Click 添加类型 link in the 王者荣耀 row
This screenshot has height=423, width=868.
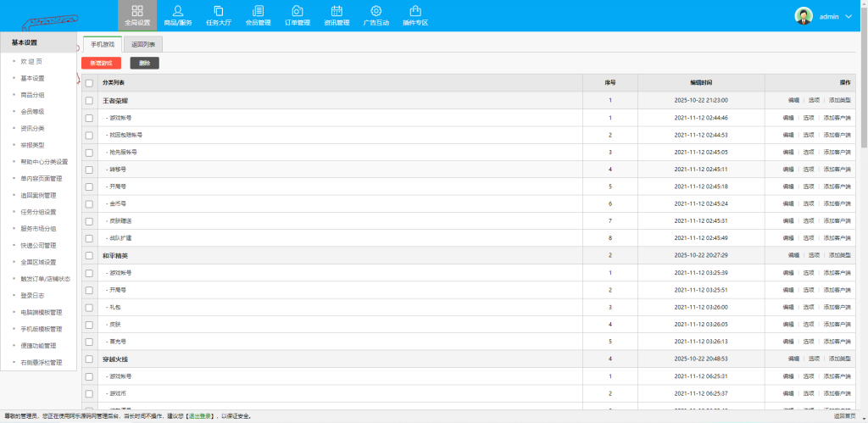[840, 100]
